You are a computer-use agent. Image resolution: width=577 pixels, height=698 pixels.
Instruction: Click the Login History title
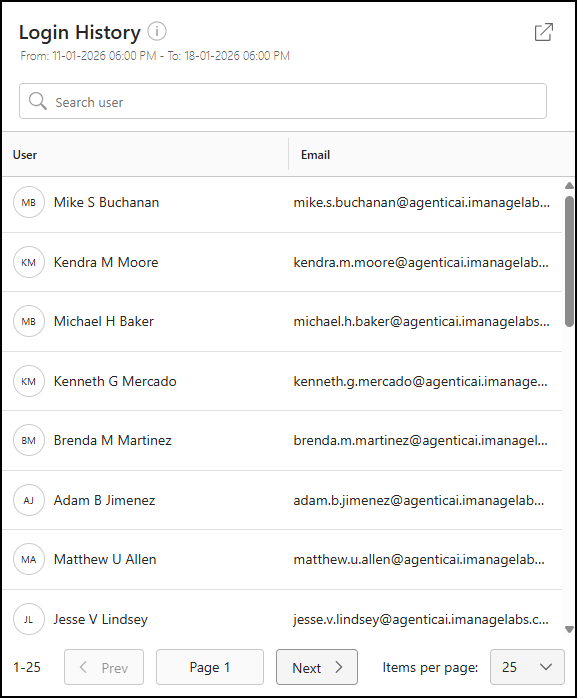pos(80,32)
